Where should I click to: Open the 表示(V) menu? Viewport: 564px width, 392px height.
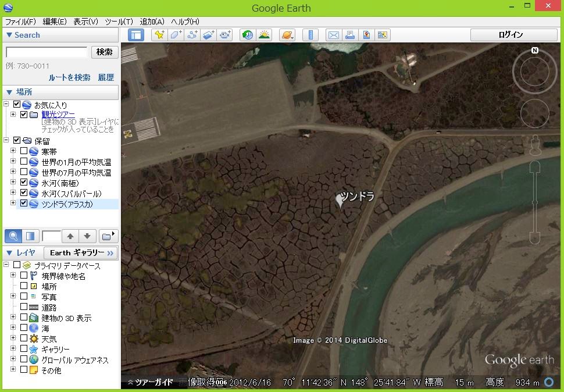[85, 22]
